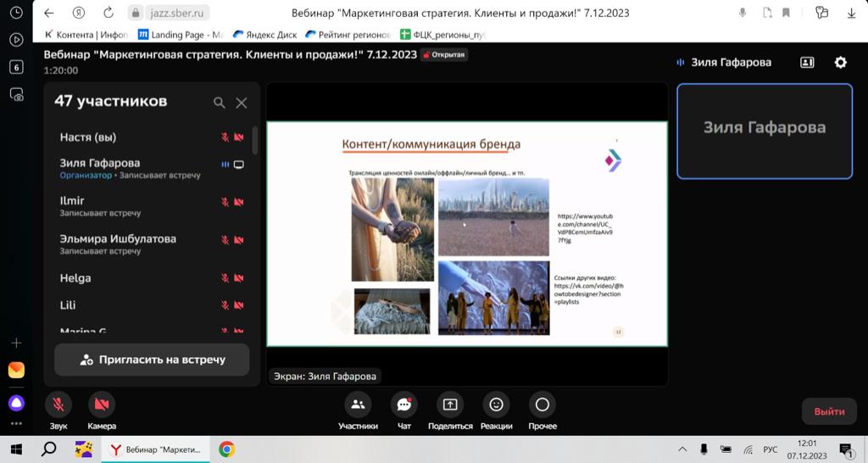Click the microphone icon in address bar

tap(743, 13)
